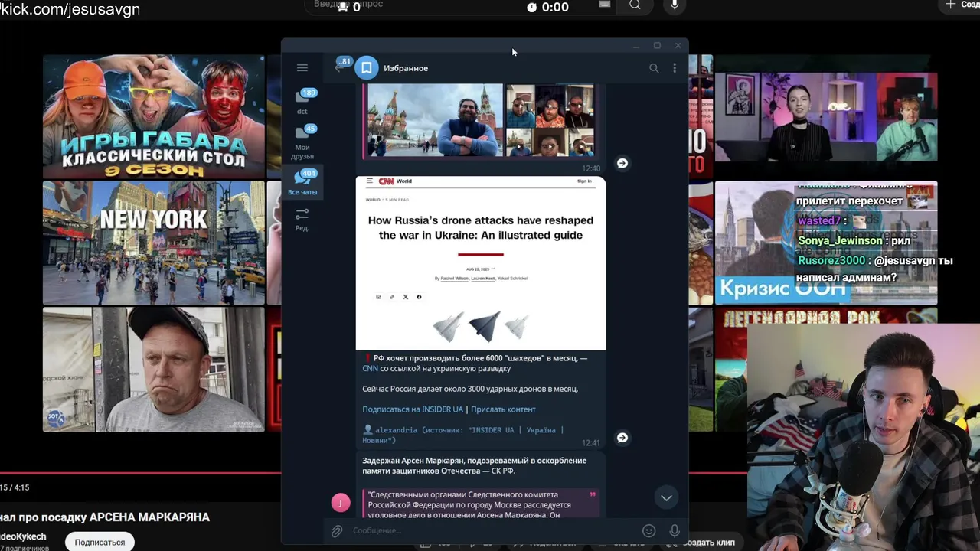Open Telegram hamburger menu
The width and height of the screenshot is (980, 551).
click(302, 68)
